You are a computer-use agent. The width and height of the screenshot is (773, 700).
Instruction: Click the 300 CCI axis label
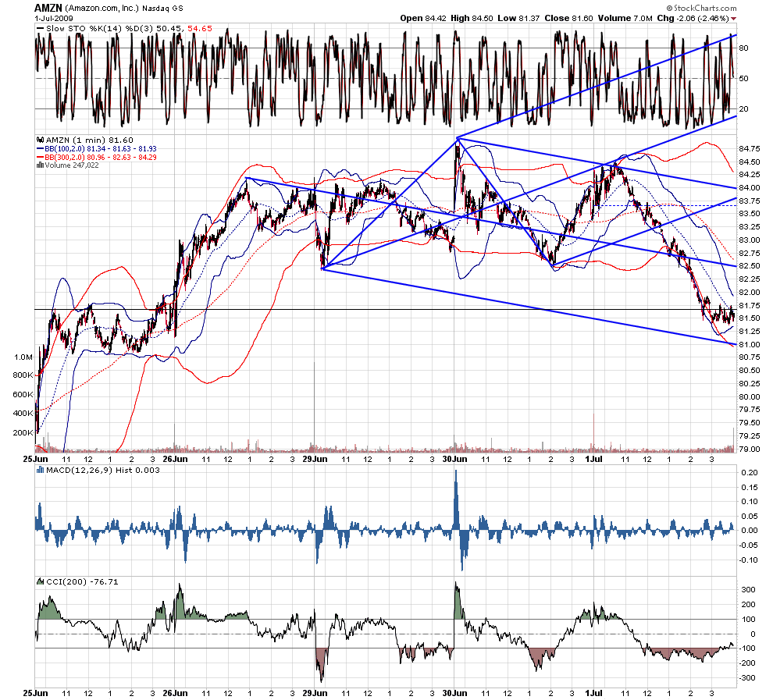click(748, 590)
